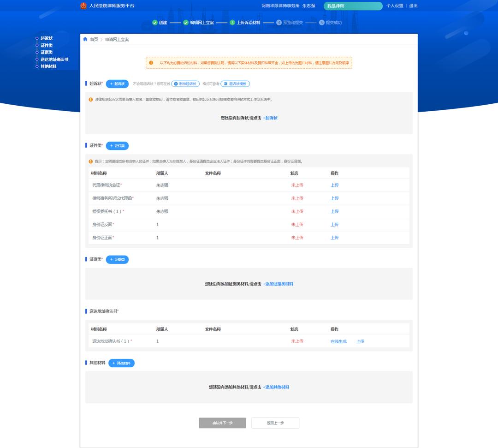Click the blue + 证件类 button

tap(117, 146)
